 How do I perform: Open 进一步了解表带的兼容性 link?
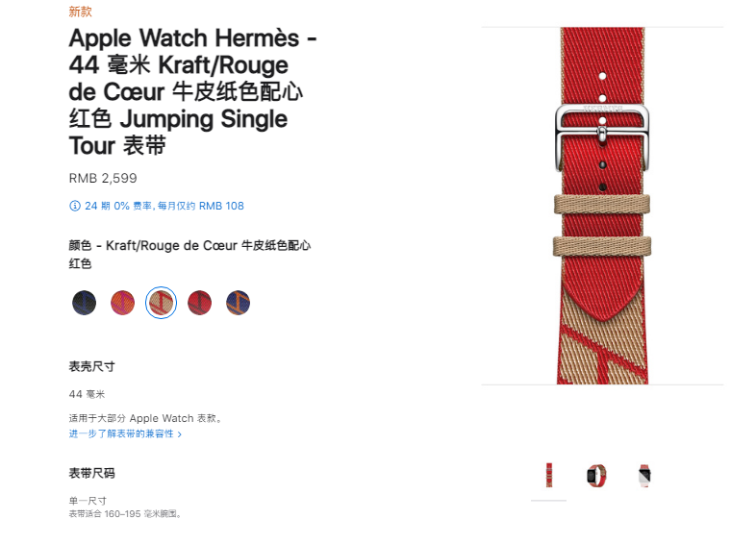121,433
